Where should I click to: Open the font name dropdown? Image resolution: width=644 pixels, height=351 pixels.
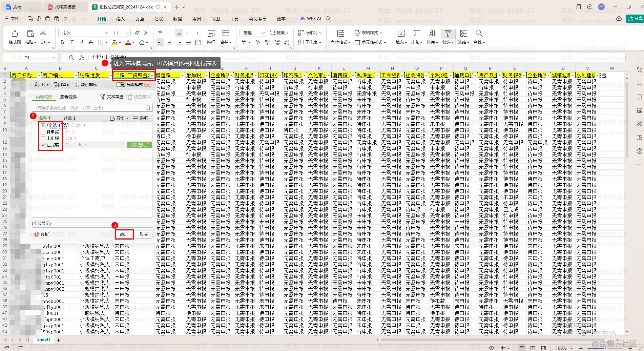(x=106, y=33)
